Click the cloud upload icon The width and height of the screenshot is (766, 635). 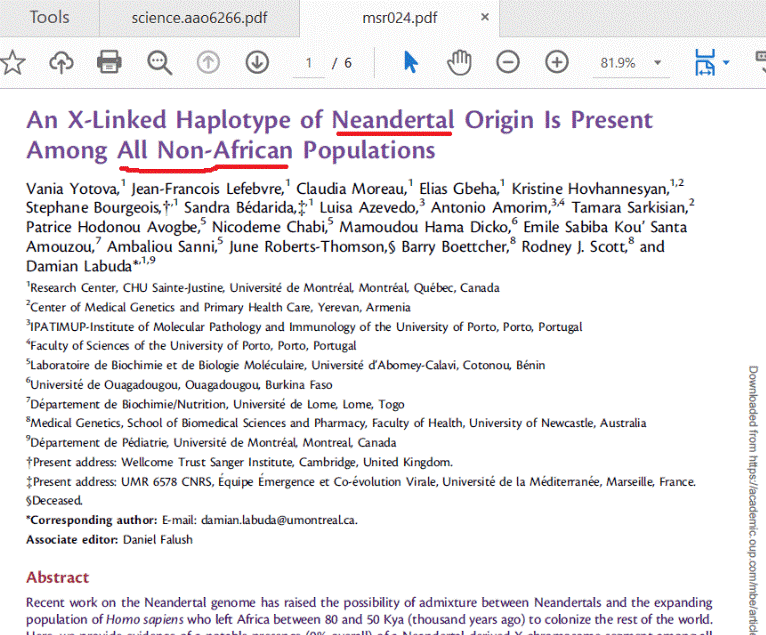click(x=61, y=63)
